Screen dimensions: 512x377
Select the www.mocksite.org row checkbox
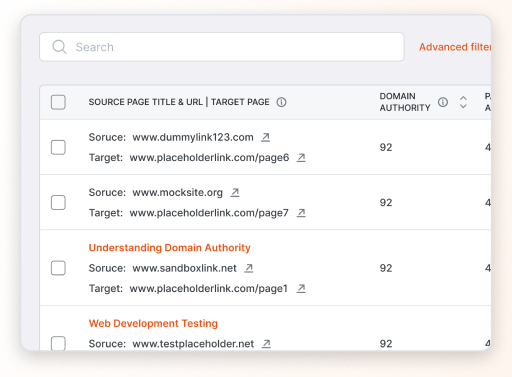(x=58, y=202)
